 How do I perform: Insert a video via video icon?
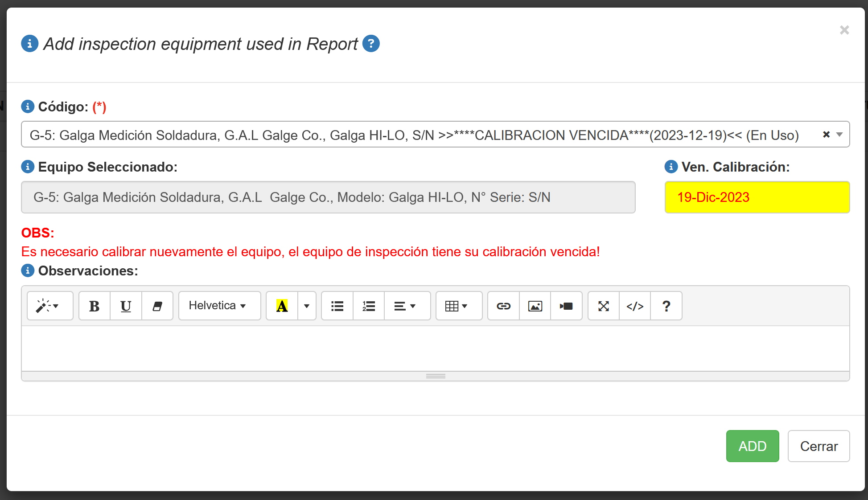(x=566, y=306)
